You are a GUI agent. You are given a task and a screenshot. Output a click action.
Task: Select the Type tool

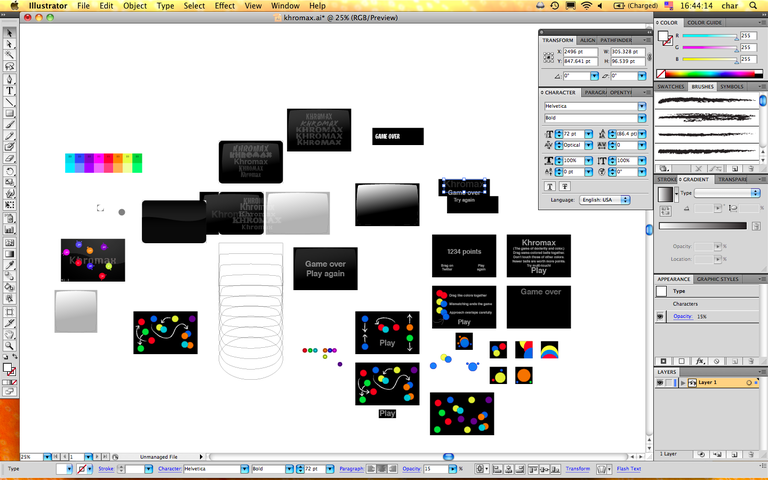point(9,91)
